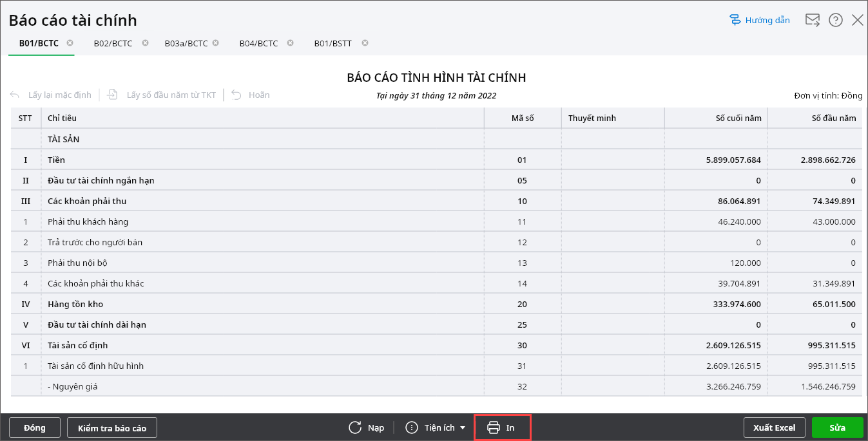Select the Tiền row label
Screen dimensions: 868x441
pos(56,160)
